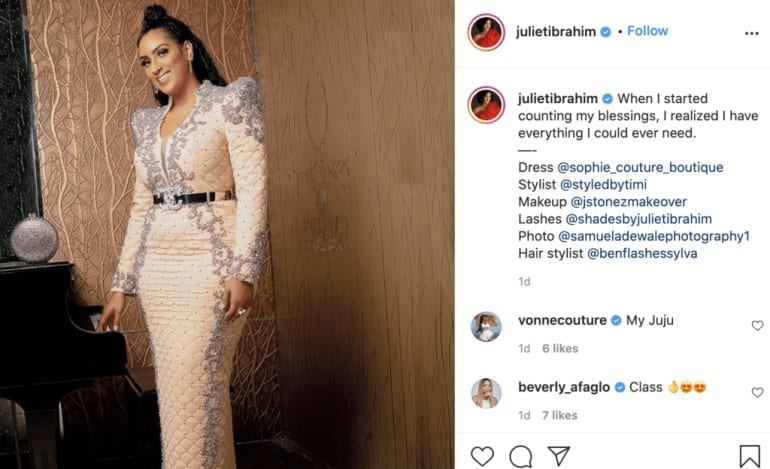
Task: Open the @jstonezmakeover makeup profile
Action: click(629, 202)
